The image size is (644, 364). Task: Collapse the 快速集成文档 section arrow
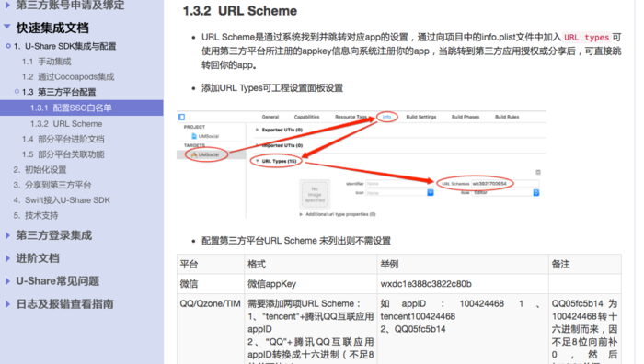coord(7,27)
